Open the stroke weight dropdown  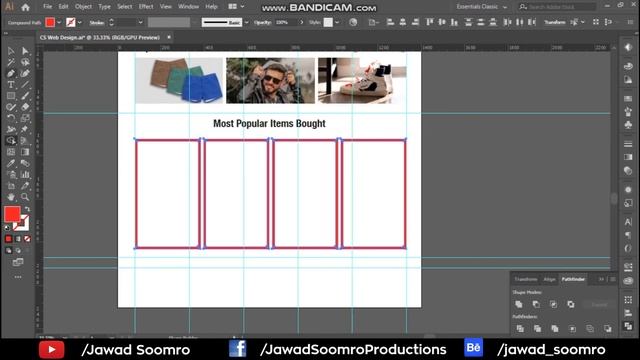[x=140, y=22]
